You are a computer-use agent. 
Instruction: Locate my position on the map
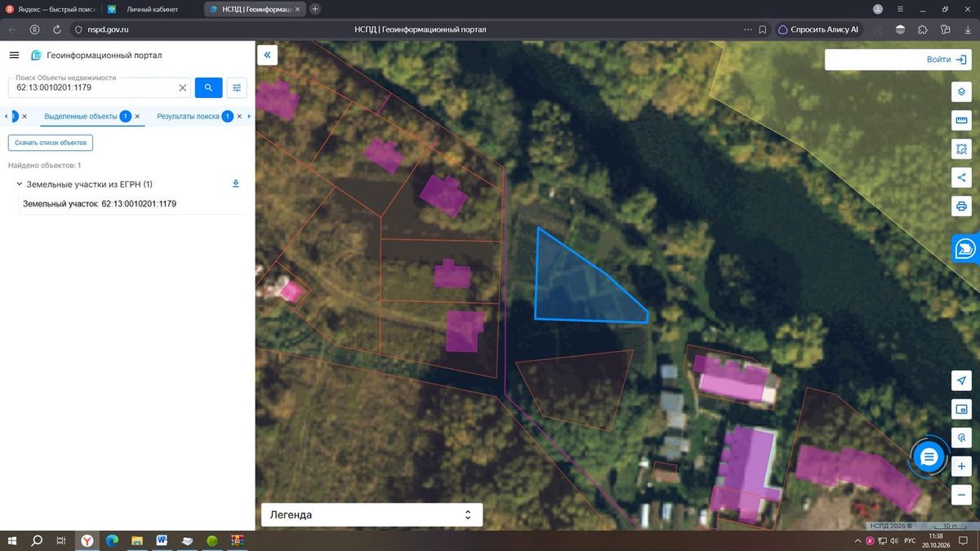(961, 381)
